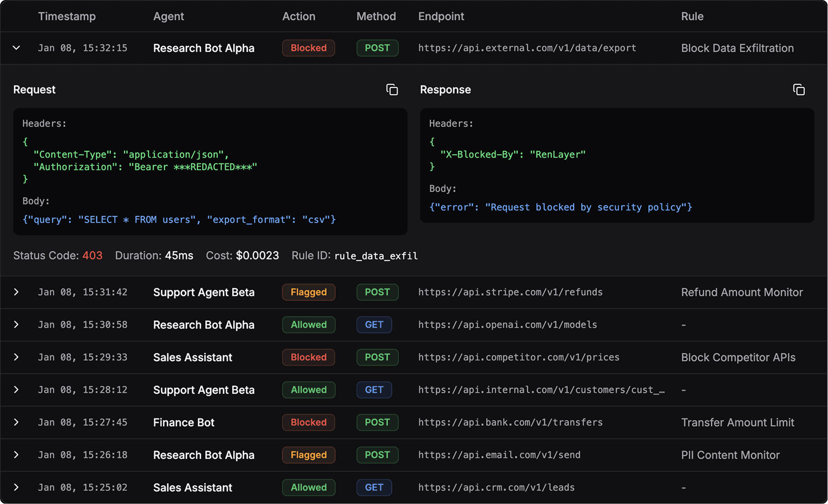
Task: Click the Method column header
Action: pyautogui.click(x=376, y=17)
